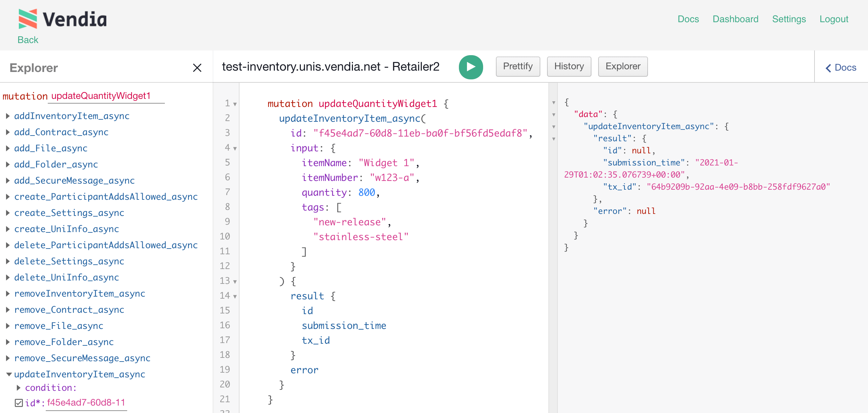Viewport: 868px width, 413px height.
Task: Open Dashboard in top navigation
Action: pos(735,19)
